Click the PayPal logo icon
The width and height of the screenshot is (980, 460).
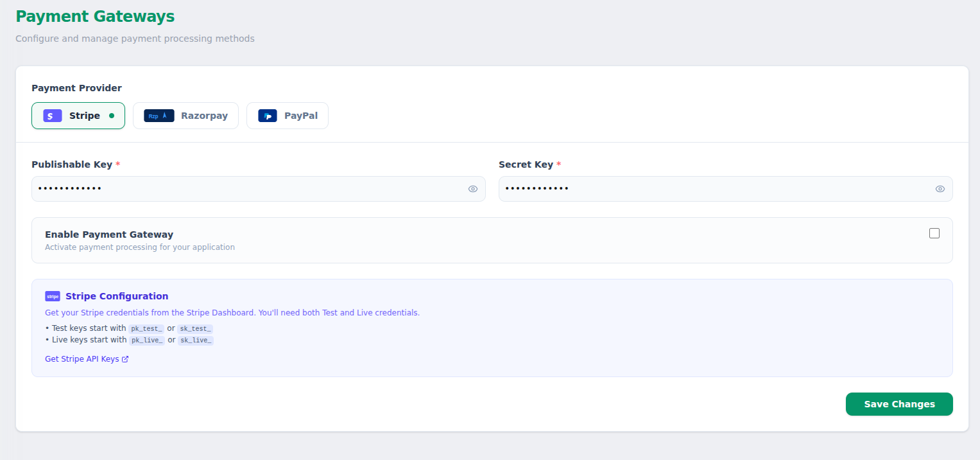tap(268, 116)
